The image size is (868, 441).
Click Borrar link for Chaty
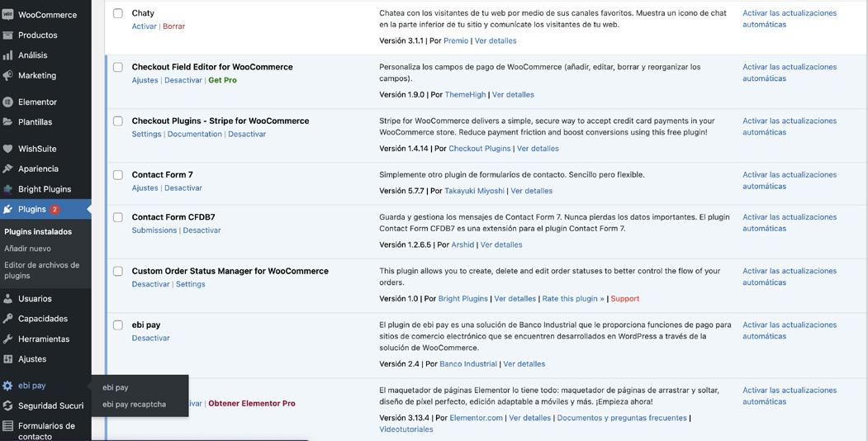(173, 26)
